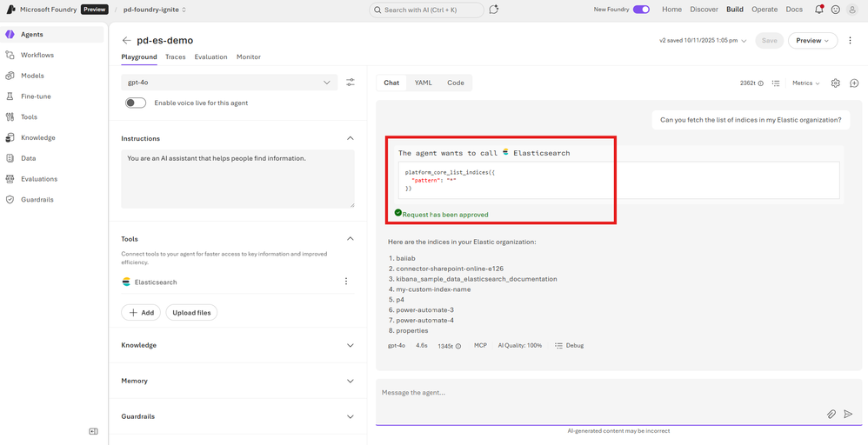Open the Debug link under the response

click(569, 345)
